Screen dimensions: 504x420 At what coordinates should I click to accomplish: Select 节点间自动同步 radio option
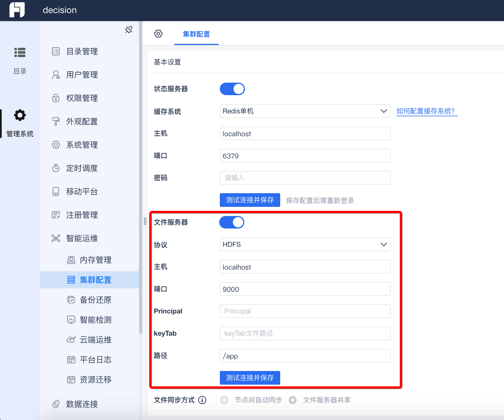(224, 400)
